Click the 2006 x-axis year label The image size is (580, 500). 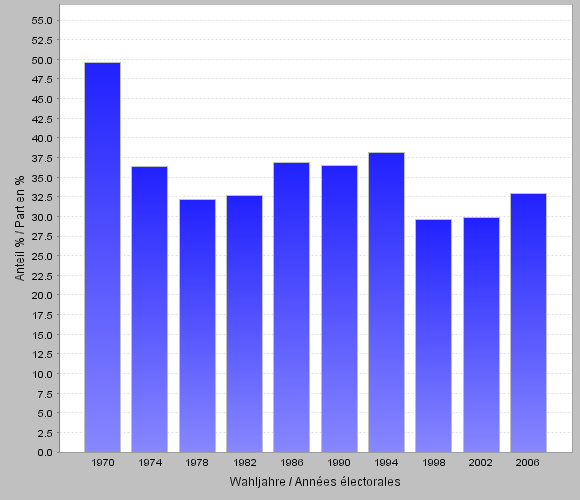527,463
